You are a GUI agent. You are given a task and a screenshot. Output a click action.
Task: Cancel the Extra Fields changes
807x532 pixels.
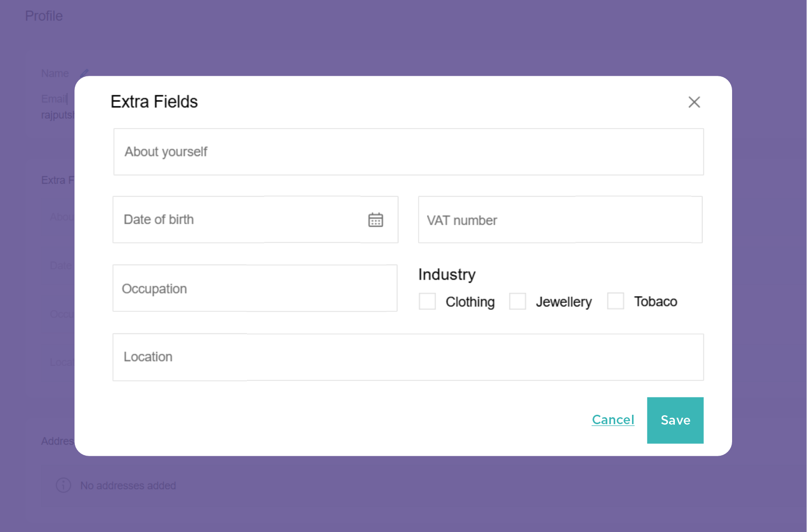coord(613,420)
